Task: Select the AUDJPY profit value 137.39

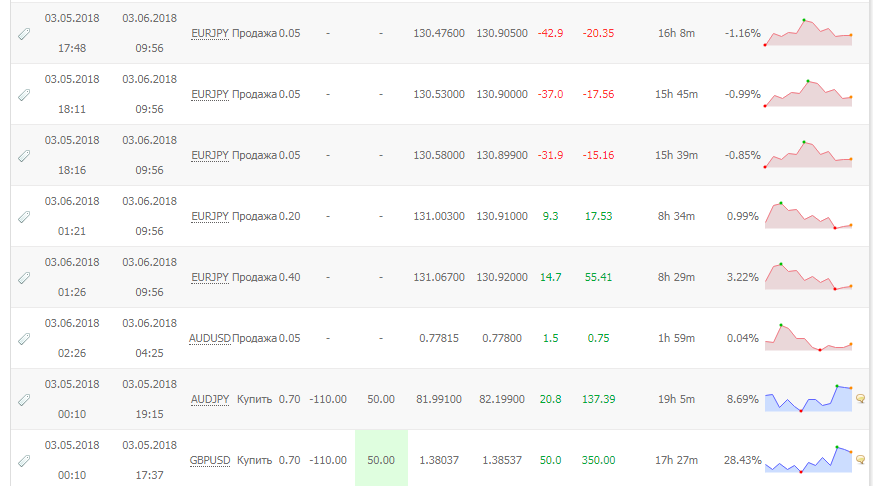Action: [599, 399]
